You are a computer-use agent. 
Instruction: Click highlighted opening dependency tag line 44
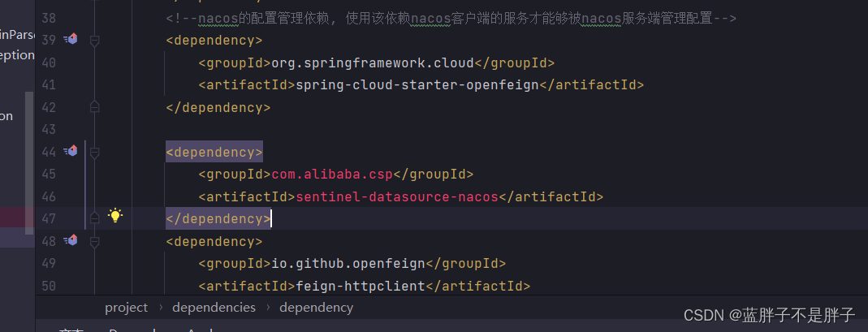(214, 152)
